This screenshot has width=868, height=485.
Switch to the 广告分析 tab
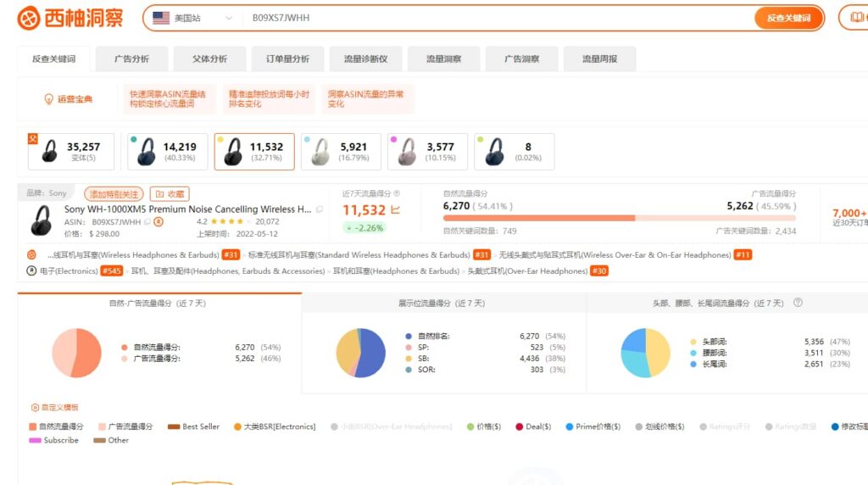tap(131, 59)
